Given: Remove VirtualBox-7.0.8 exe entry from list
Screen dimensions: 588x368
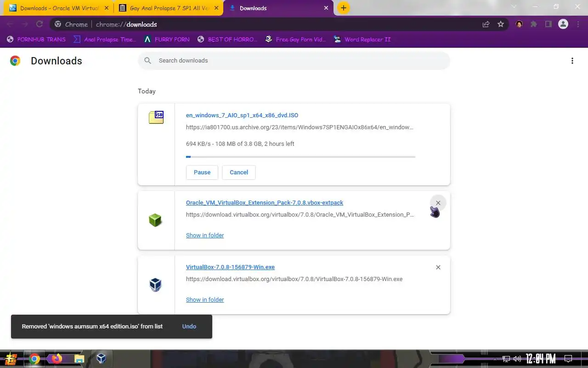Looking at the screenshot, I should tap(438, 267).
